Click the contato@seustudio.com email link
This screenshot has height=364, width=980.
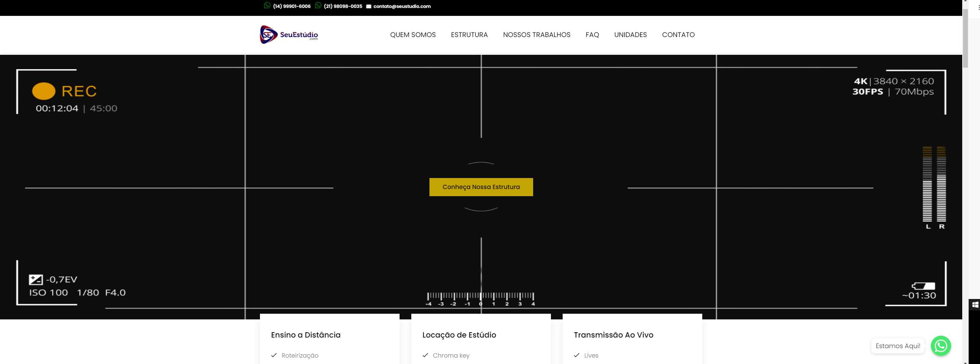(x=402, y=6)
